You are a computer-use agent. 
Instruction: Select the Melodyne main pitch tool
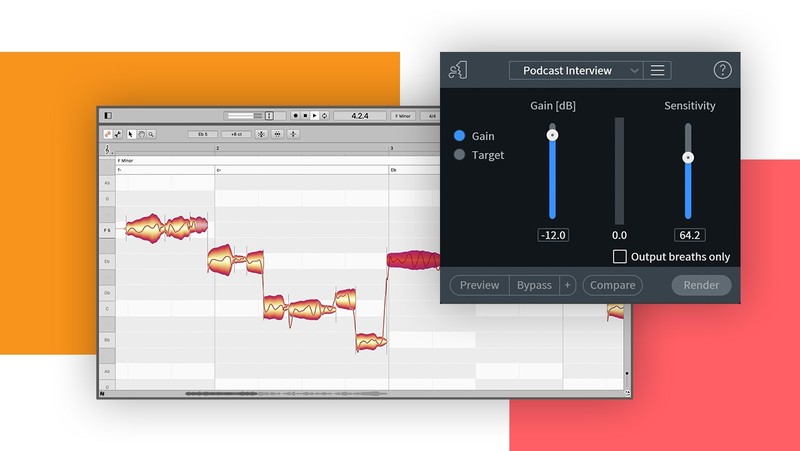[x=108, y=134]
